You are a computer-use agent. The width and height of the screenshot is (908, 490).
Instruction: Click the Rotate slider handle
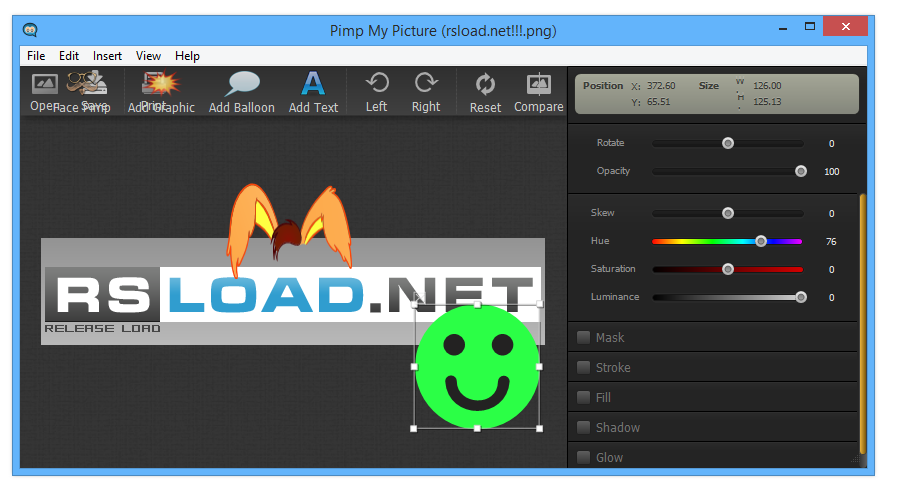point(728,143)
